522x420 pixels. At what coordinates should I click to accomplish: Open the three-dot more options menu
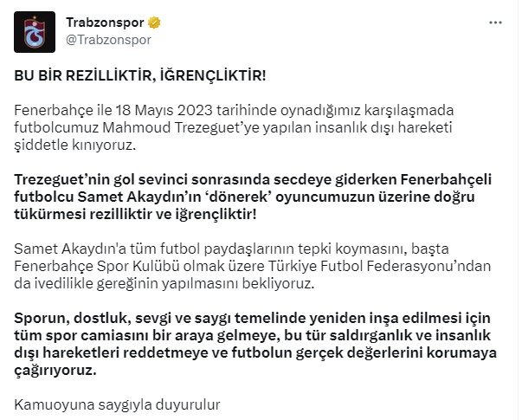[495, 23]
